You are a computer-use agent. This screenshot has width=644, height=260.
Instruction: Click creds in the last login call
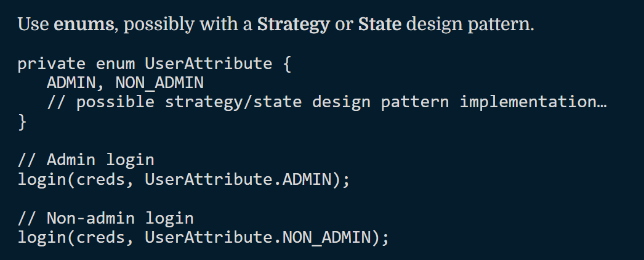[x=100, y=238]
